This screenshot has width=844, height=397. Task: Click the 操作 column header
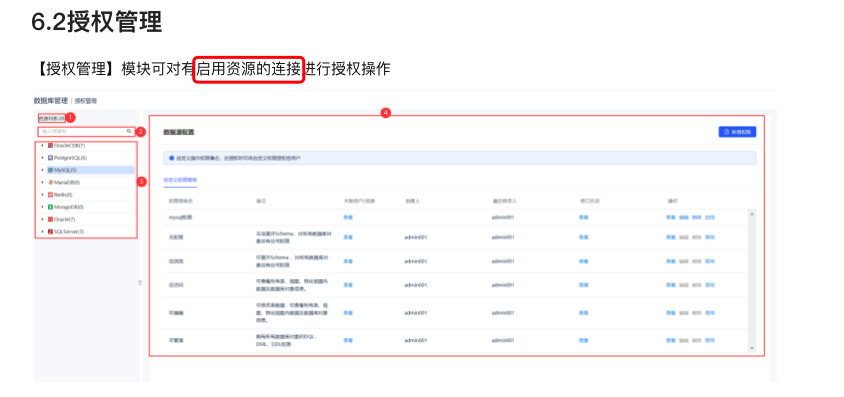pyautogui.click(x=672, y=201)
